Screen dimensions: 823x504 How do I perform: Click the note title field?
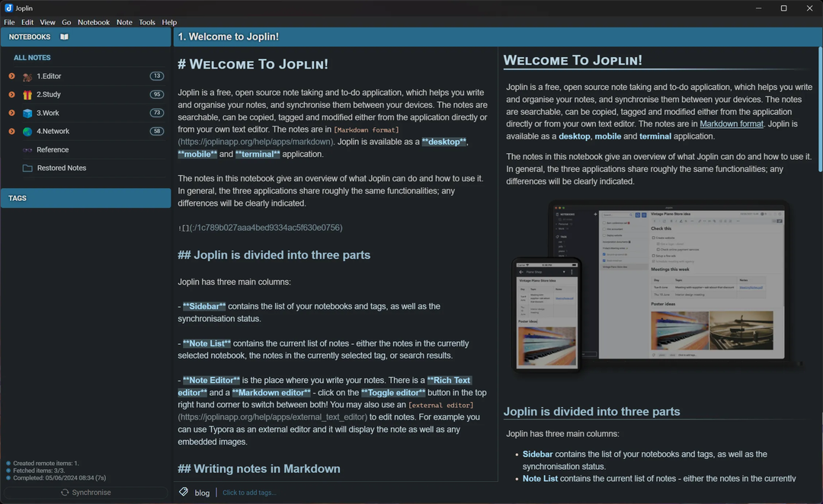(x=495, y=37)
